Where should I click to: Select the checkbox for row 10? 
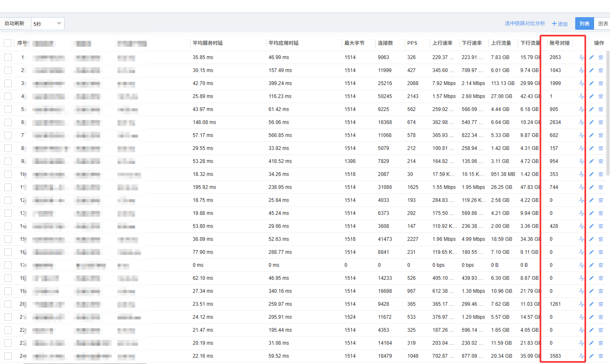tap(8, 174)
